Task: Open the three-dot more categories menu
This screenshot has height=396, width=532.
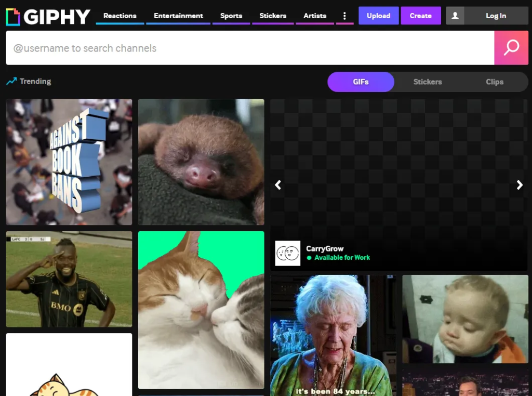Action: [x=344, y=16]
